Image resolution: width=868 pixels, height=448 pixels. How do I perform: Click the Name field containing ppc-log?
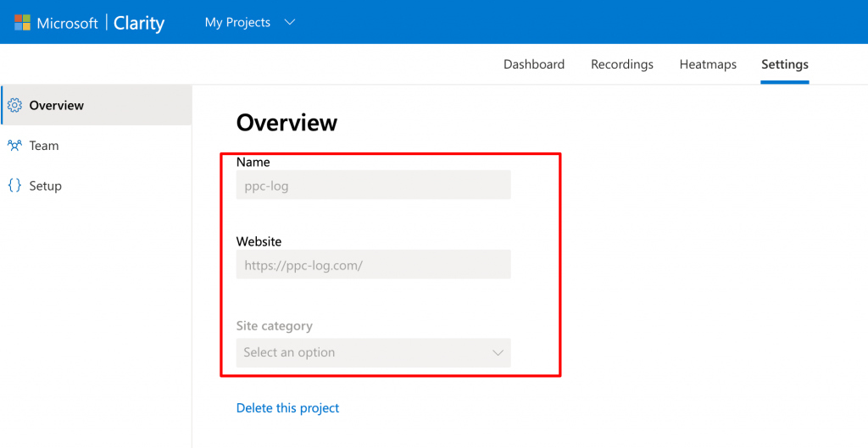(x=373, y=185)
